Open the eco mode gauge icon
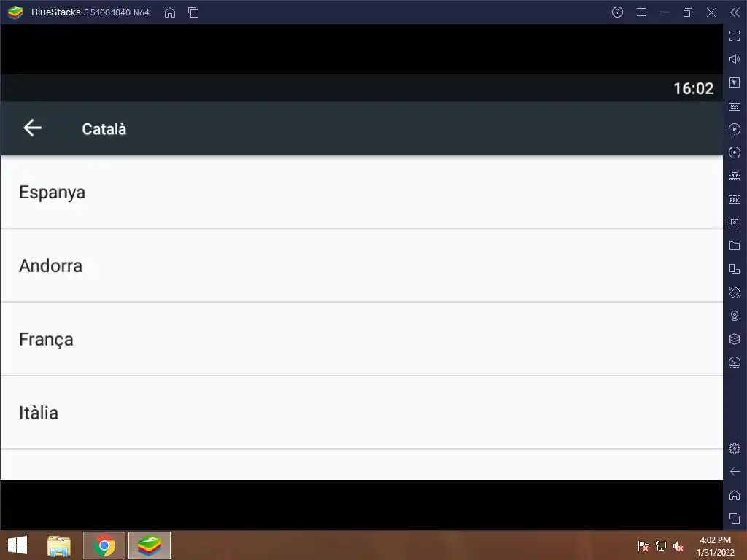This screenshot has height=560, width=747. point(735,362)
